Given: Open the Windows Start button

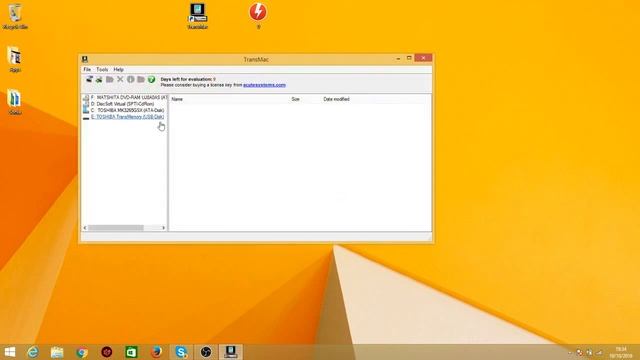Looking at the screenshot, I should pos(9,352).
